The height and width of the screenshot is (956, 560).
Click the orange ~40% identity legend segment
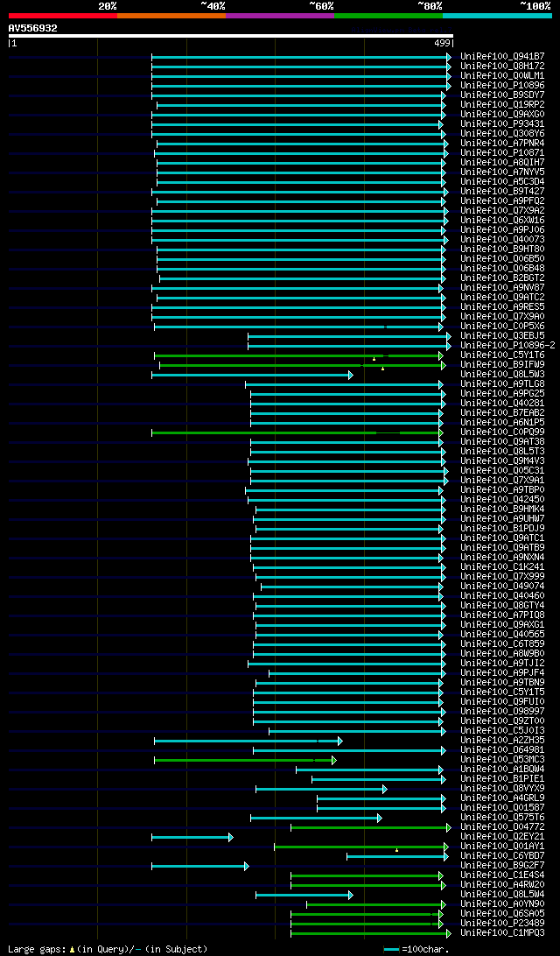pos(171,15)
